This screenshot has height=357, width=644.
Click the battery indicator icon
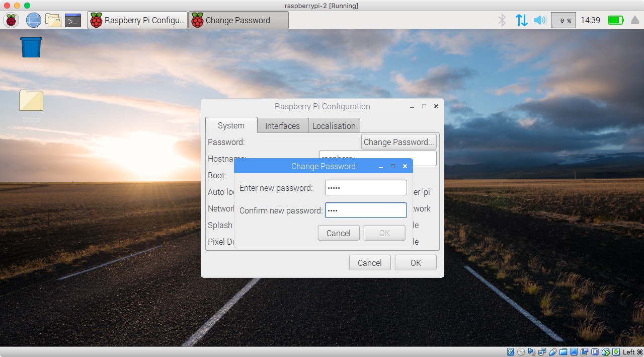615,20
